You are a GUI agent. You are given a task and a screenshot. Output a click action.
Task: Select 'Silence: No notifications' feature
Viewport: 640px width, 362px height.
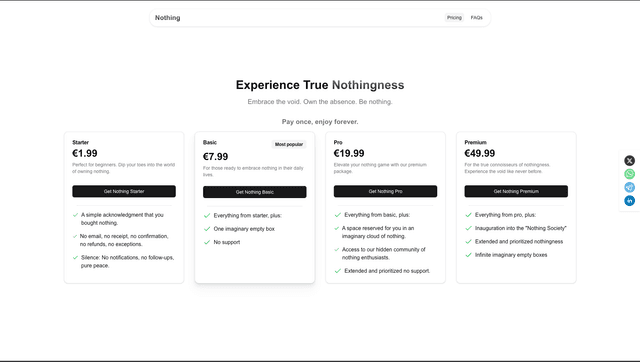click(x=127, y=262)
